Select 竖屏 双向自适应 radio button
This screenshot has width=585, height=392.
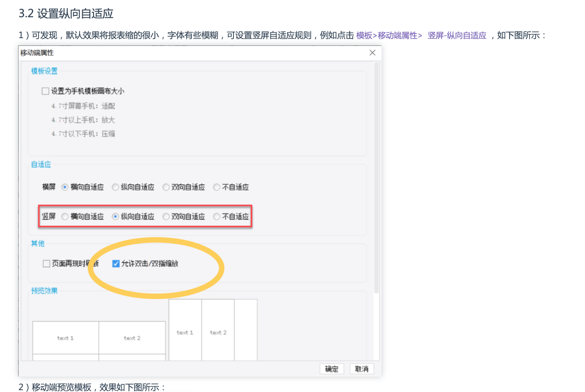pyautogui.click(x=166, y=216)
